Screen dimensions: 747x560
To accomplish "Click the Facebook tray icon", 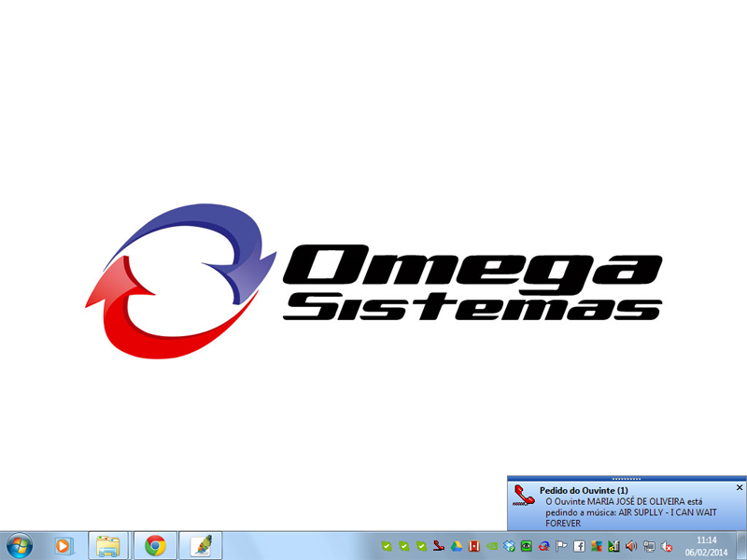I will pos(579,546).
